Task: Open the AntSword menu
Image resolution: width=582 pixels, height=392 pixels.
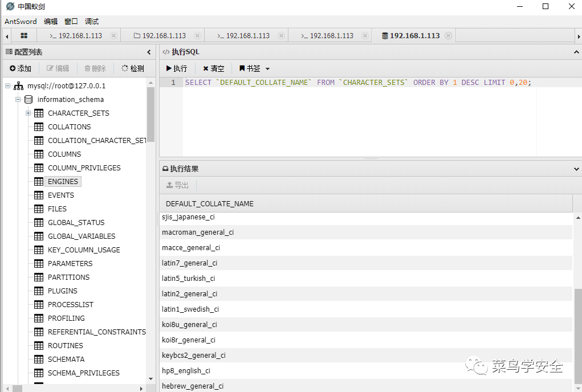Action: click(21, 22)
